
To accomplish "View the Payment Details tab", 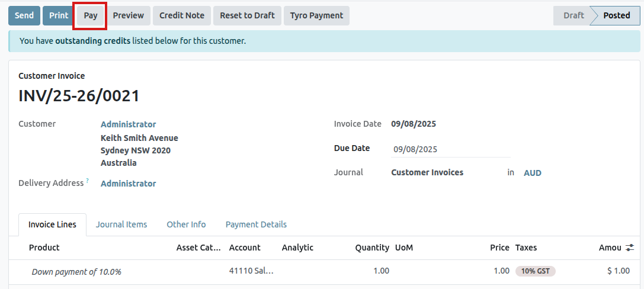I will click(x=256, y=224).
